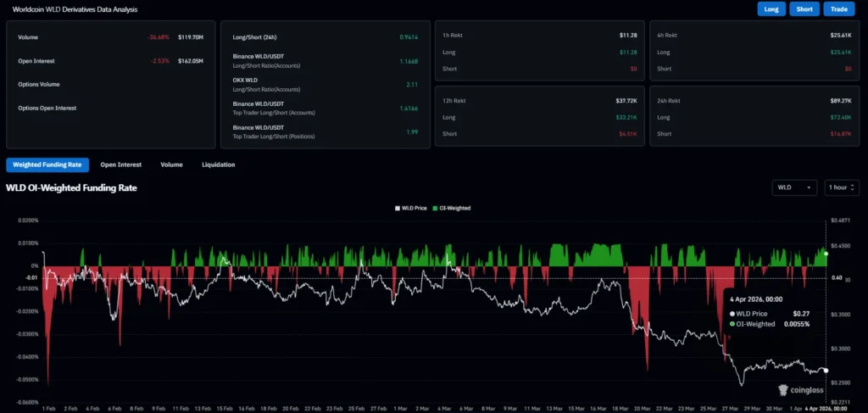The image size is (868, 413).
Task: Click the white price endpoint dot on chart
Action: pos(826,371)
